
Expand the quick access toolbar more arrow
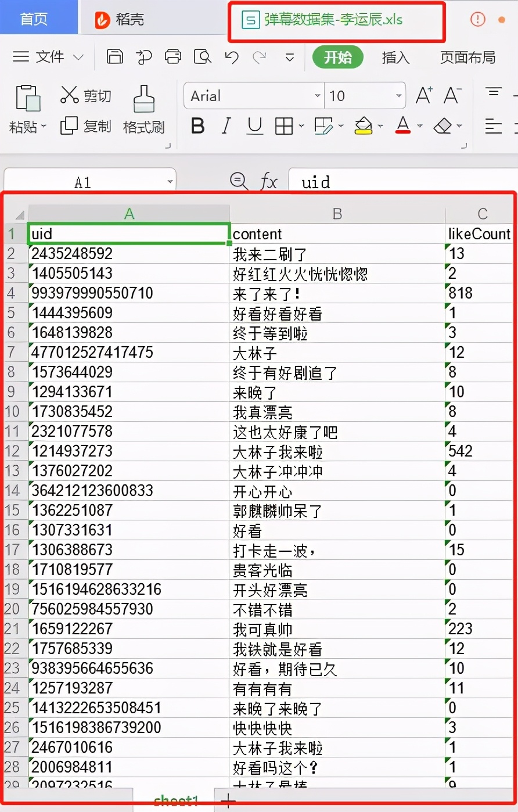tap(290, 58)
